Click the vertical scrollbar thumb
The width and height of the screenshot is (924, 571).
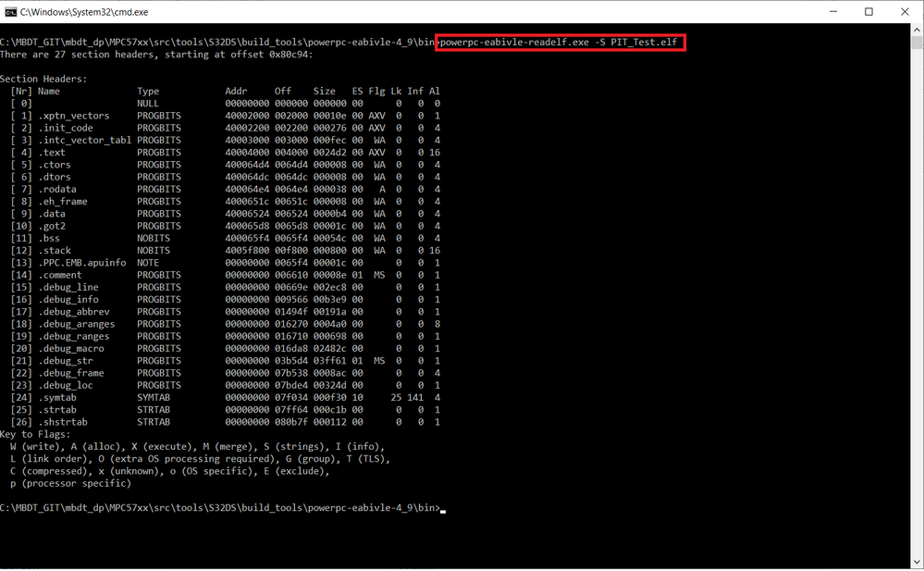point(917,43)
